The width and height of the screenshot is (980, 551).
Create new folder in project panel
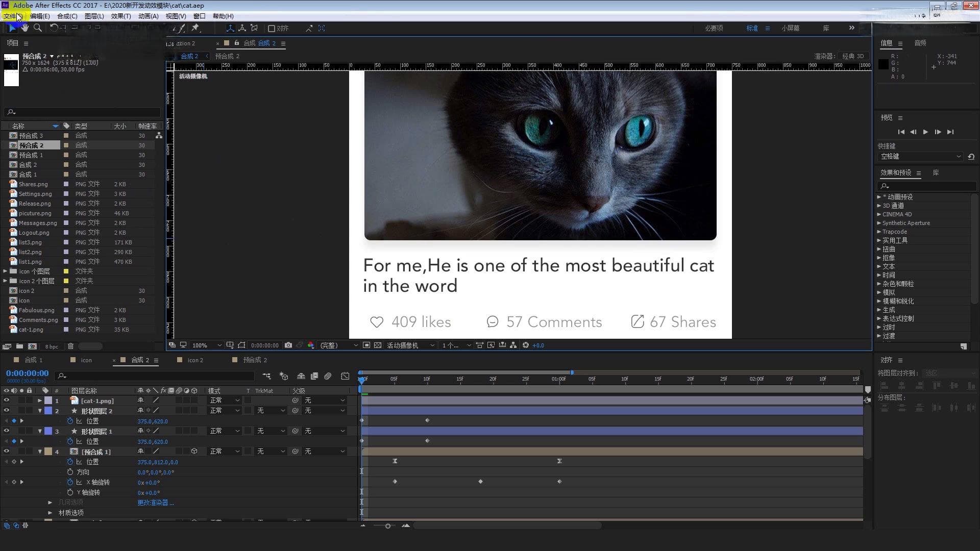pos(19,346)
